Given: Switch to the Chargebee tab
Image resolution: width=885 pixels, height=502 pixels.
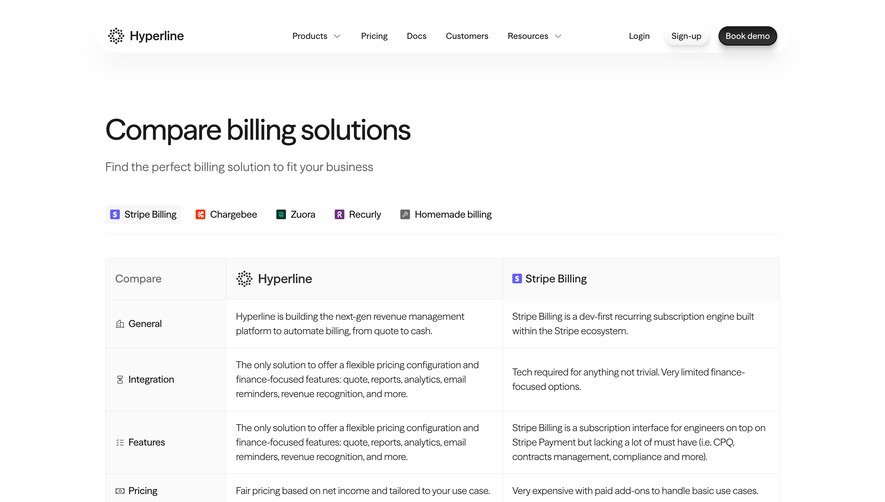Looking at the screenshot, I should tap(226, 214).
